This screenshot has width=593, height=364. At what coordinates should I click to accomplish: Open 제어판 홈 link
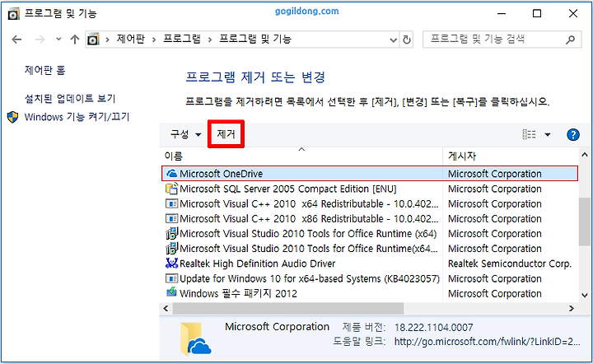[45, 70]
